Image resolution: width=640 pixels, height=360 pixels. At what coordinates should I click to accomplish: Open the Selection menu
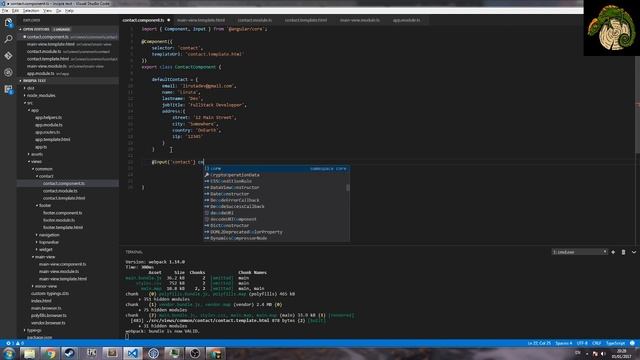tap(31, 11)
